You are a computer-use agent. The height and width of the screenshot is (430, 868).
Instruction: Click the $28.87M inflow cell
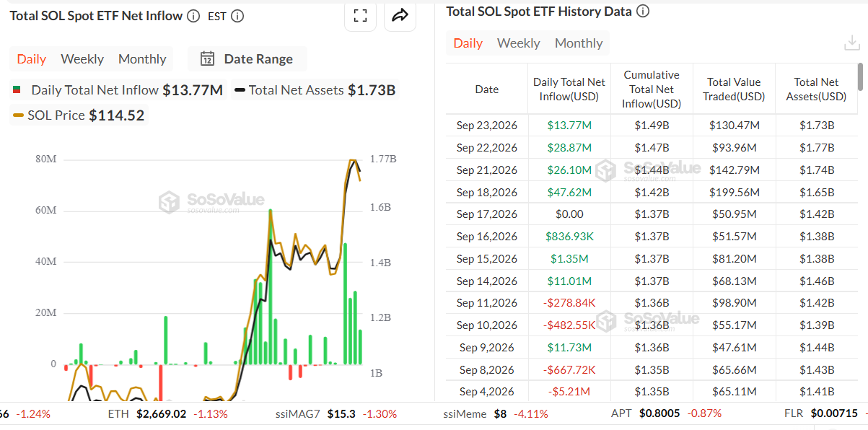pyautogui.click(x=570, y=148)
